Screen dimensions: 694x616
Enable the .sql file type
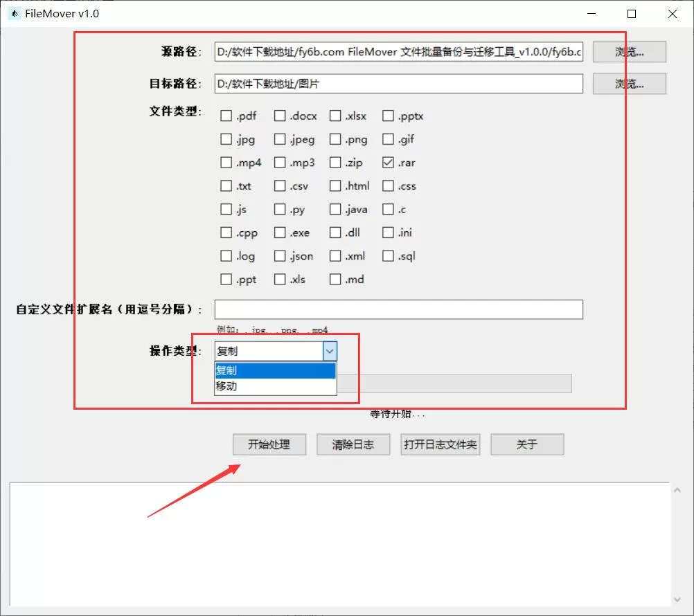[x=388, y=256]
